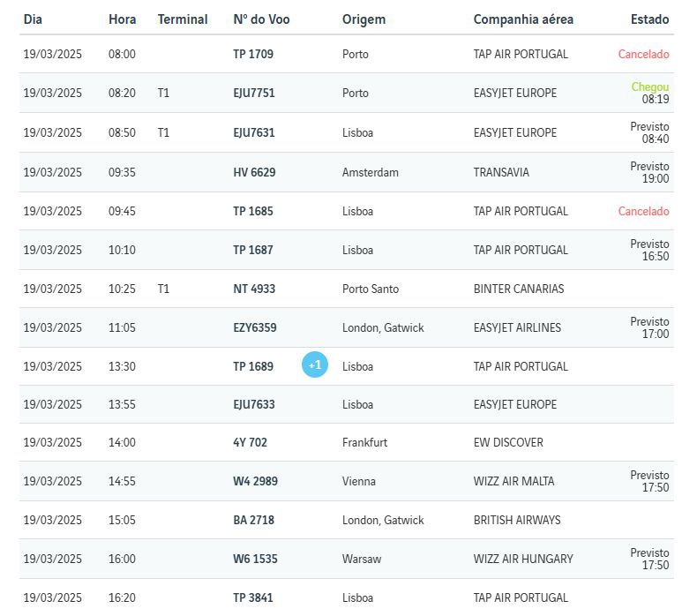Sort by the Dia column header
The image size is (682, 616).
click(x=33, y=19)
